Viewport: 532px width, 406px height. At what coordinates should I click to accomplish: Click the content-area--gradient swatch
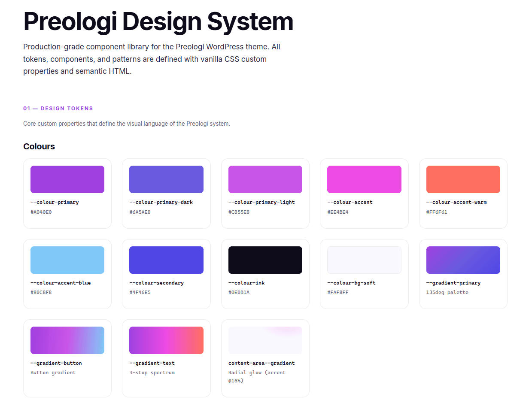point(265,340)
